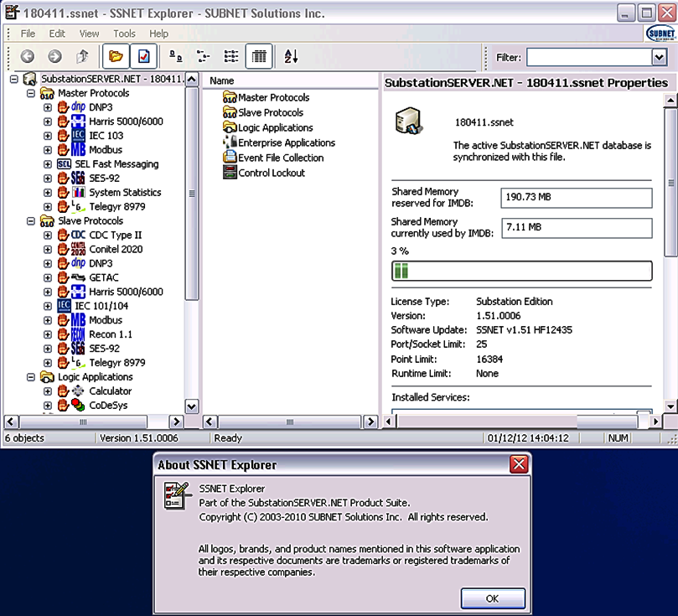The image size is (678, 616).
Task: Close the About SSNET Explorer dialog
Action: click(519, 464)
